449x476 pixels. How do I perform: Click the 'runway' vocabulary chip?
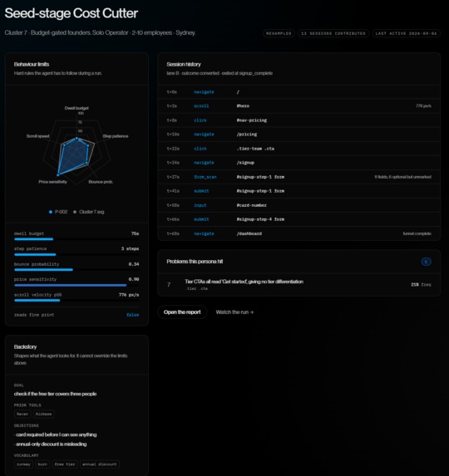tap(23, 464)
